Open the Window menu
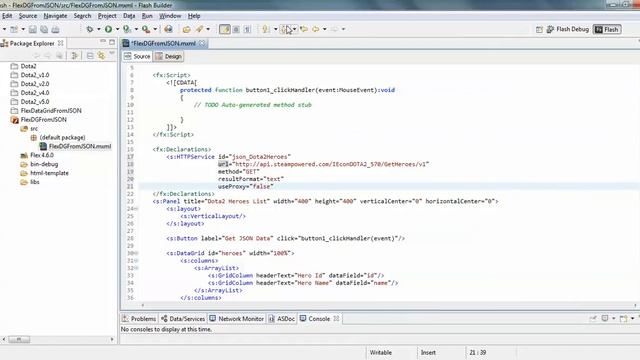The width and height of the screenshot is (640, 360). coord(170,16)
